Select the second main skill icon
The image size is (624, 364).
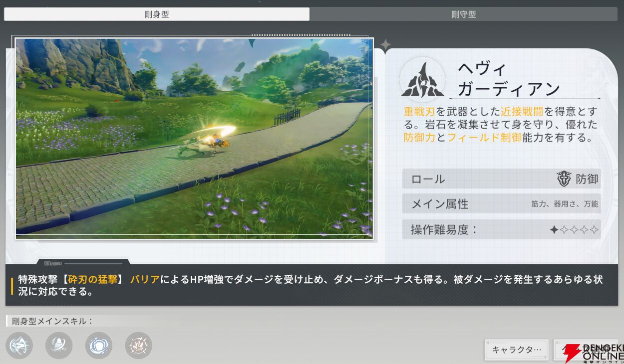coord(59,345)
